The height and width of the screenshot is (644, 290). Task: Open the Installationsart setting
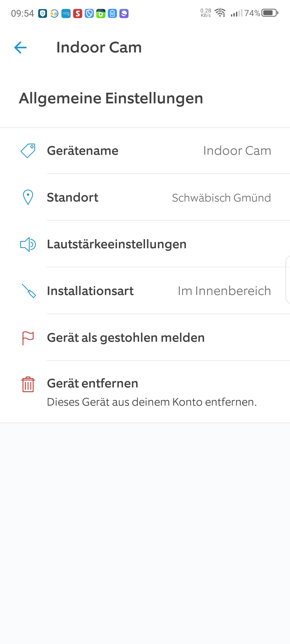90,291
